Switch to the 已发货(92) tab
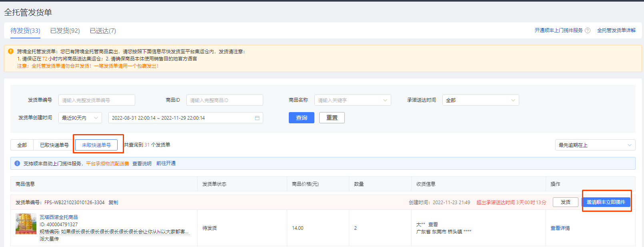 (x=65, y=31)
